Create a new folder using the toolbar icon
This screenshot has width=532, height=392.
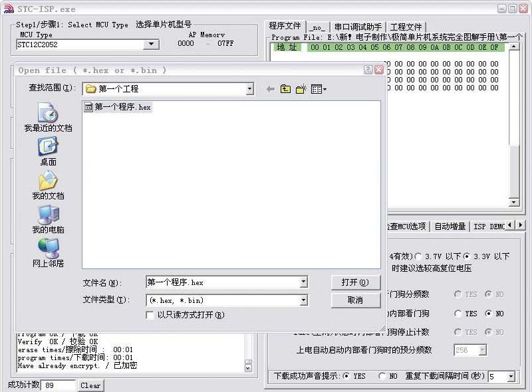coord(301,89)
